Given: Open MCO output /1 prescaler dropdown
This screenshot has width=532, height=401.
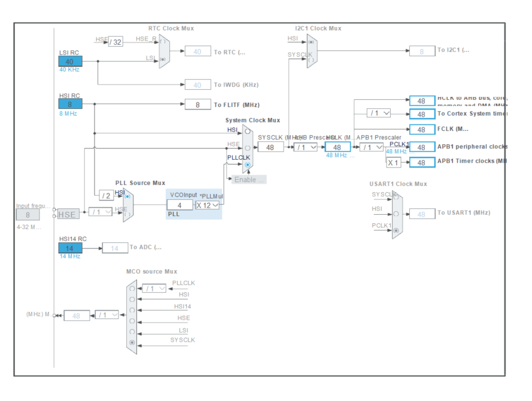Looking at the screenshot, I should [x=107, y=315].
